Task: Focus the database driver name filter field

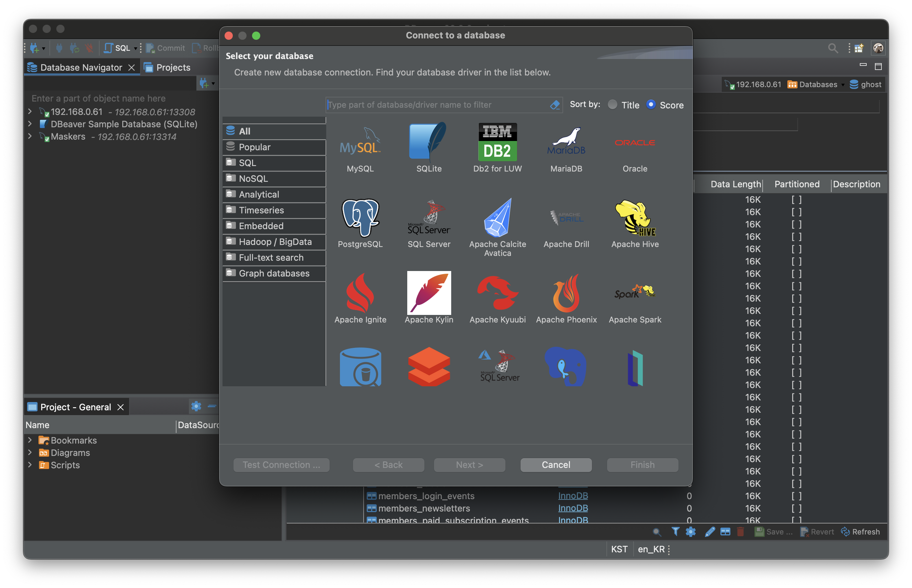Action: coord(435,105)
